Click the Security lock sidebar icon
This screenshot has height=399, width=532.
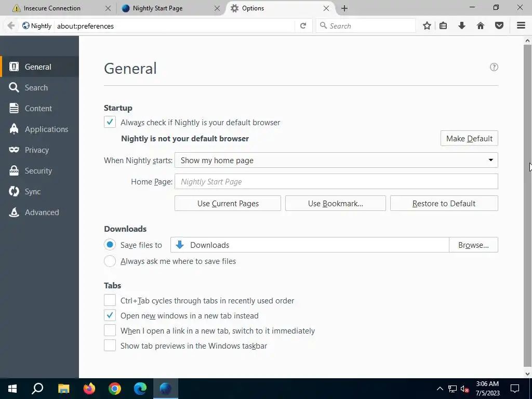(x=14, y=170)
